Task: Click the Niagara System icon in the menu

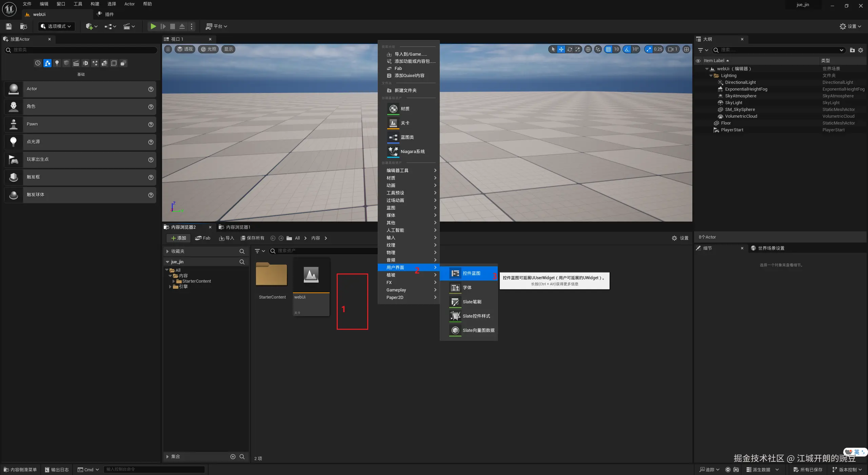Action: coord(393,152)
